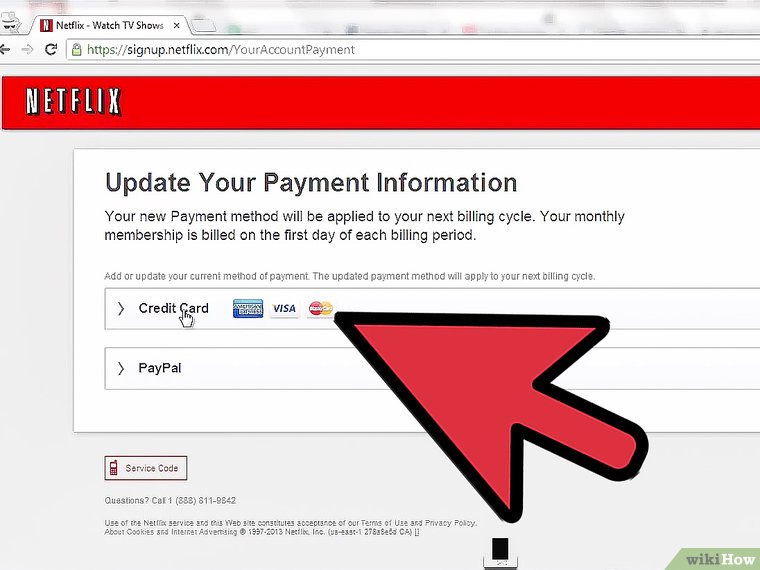The image size is (760, 570).
Task: Click the Netflix favicon on the browser tab
Action: 46,25
